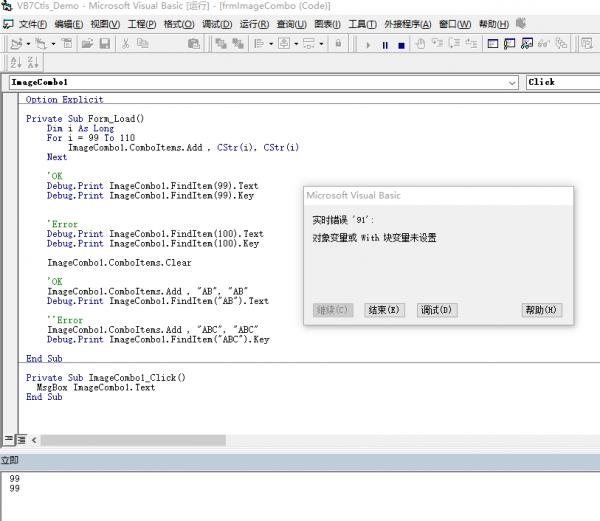Click the horizontal scrollbar left arrow

point(34,440)
